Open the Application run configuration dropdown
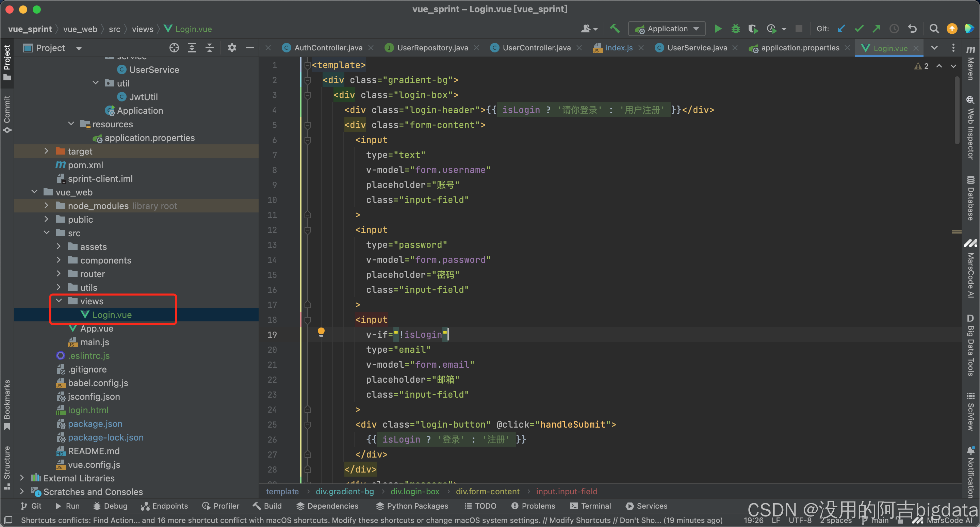This screenshot has height=527, width=980. point(667,29)
